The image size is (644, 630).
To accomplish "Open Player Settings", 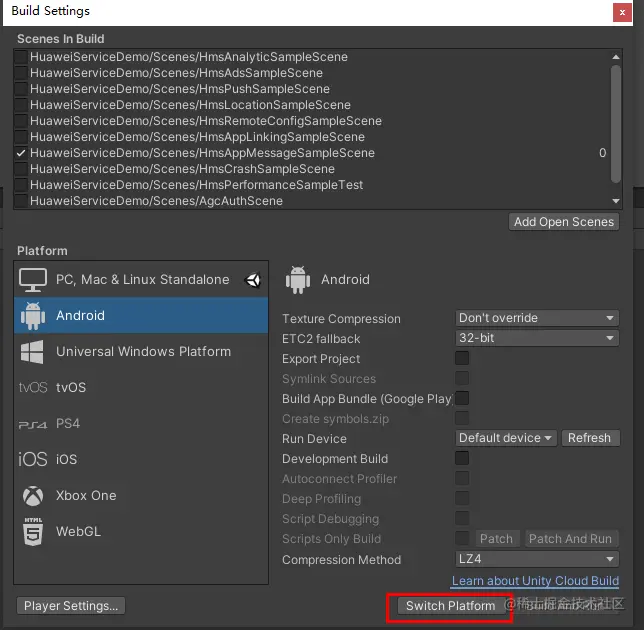I will 71,606.
